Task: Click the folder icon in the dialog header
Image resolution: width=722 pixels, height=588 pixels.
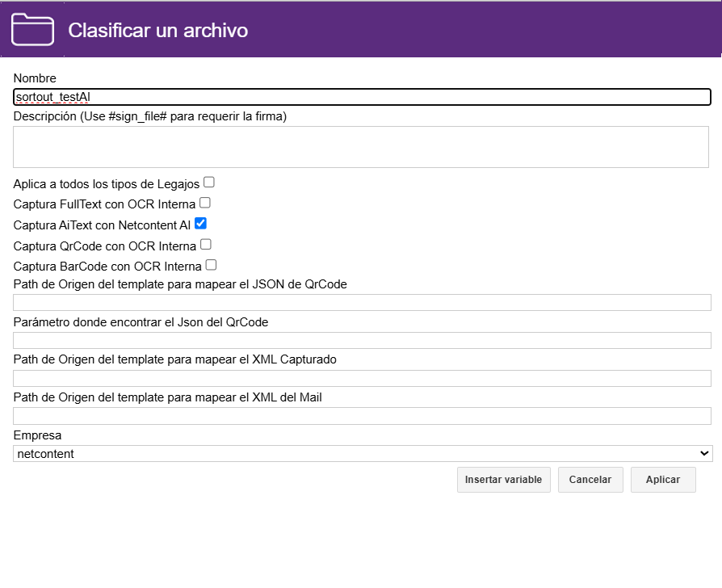Action: [x=31, y=29]
